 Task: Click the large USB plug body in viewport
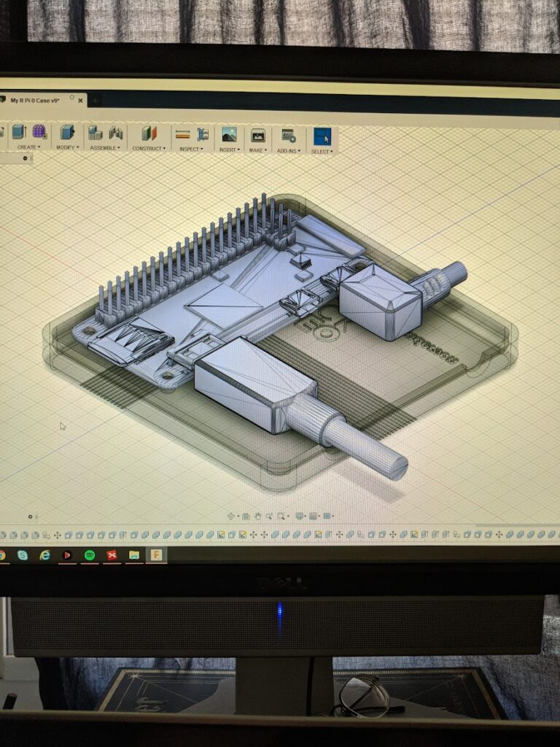tap(254, 384)
